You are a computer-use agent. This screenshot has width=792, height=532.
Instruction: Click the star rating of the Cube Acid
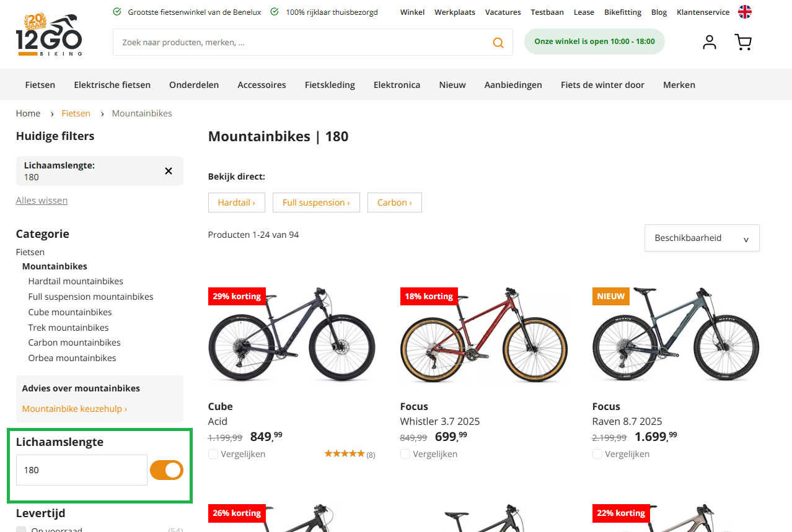pos(345,453)
